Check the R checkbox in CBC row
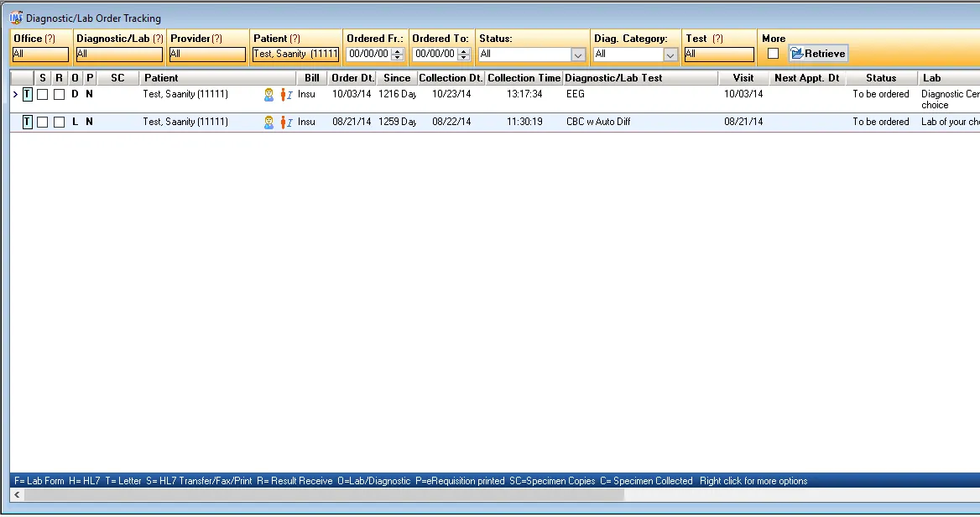The image size is (980, 517). (x=59, y=123)
